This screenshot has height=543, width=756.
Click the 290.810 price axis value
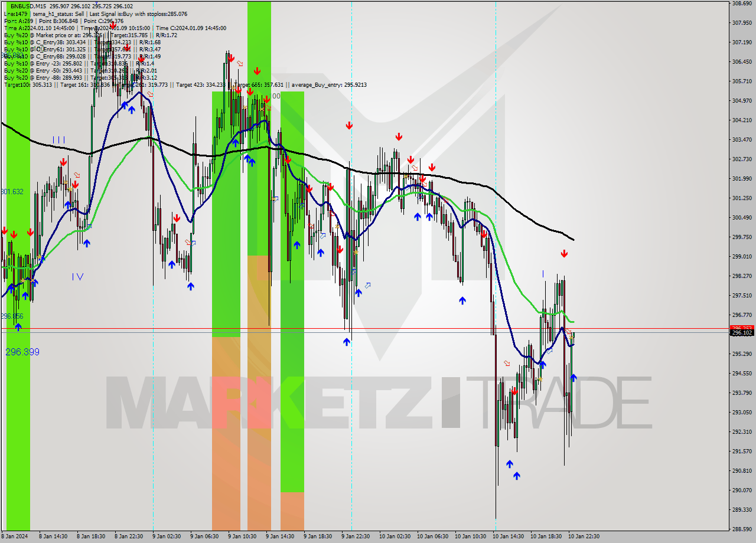pyautogui.click(x=742, y=471)
